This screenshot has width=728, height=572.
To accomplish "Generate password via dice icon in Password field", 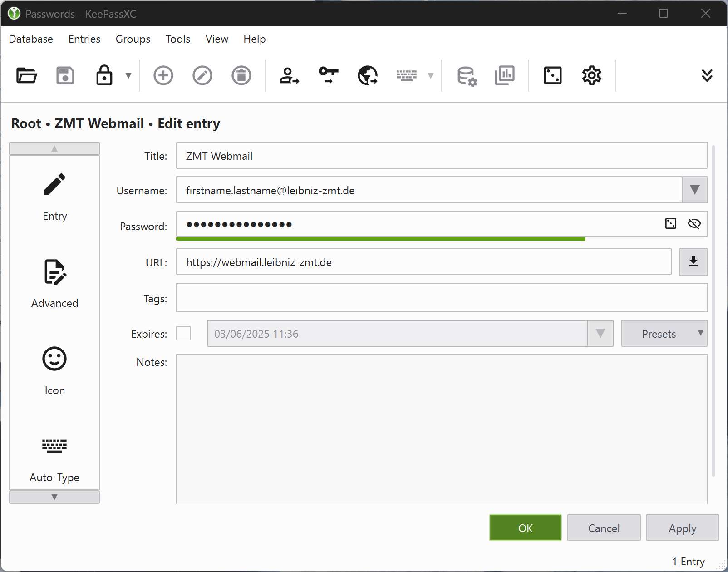I will point(670,223).
